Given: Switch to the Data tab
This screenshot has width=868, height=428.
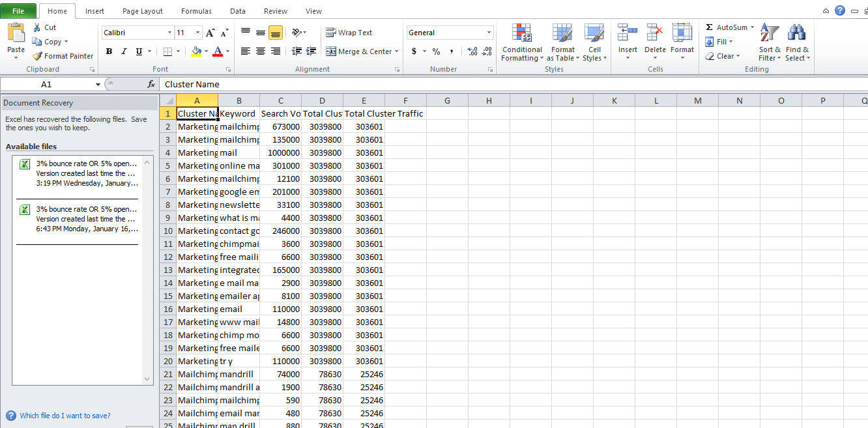Looking at the screenshot, I should pos(238,11).
